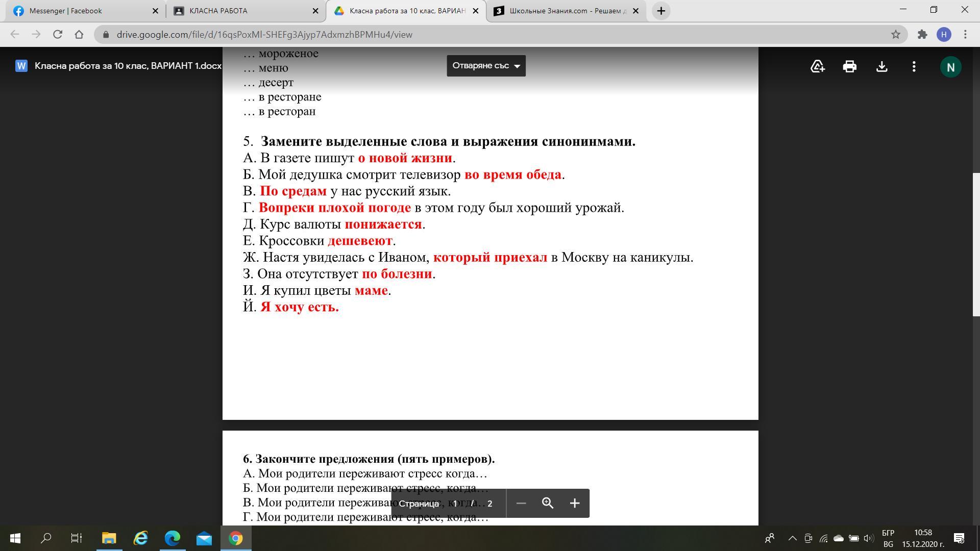
Task: Zoom in with the plus button
Action: 575,504
